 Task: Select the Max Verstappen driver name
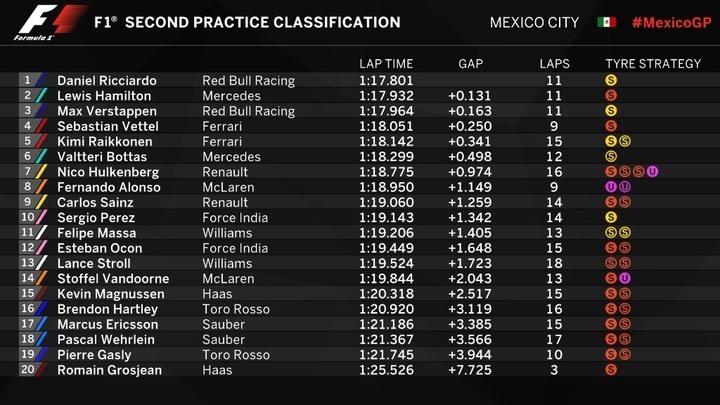[x=107, y=111]
